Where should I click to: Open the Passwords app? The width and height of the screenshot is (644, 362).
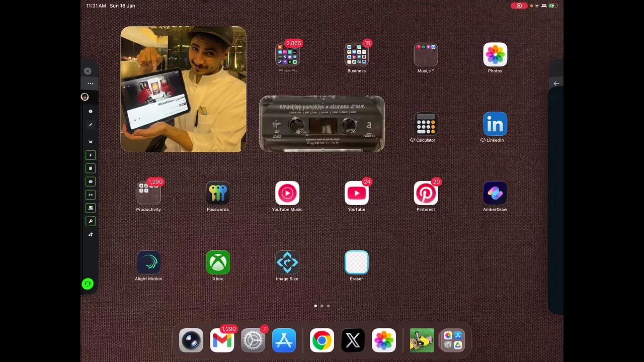[x=218, y=194]
